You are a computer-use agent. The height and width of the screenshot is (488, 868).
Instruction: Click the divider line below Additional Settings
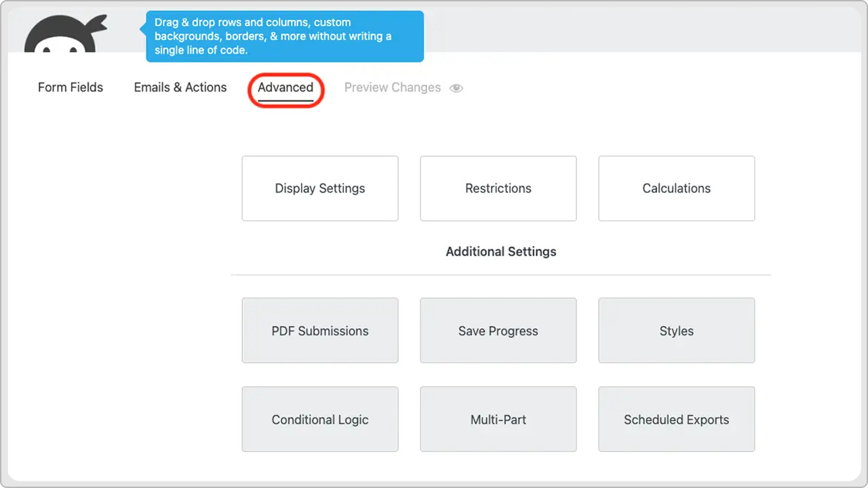[x=501, y=275]
